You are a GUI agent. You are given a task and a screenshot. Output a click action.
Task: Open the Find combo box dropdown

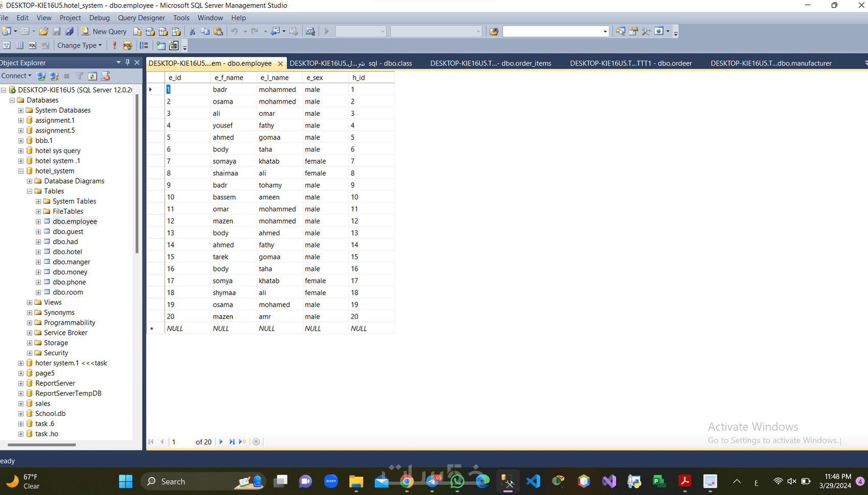pyautogui.click(x=605, y=32)
